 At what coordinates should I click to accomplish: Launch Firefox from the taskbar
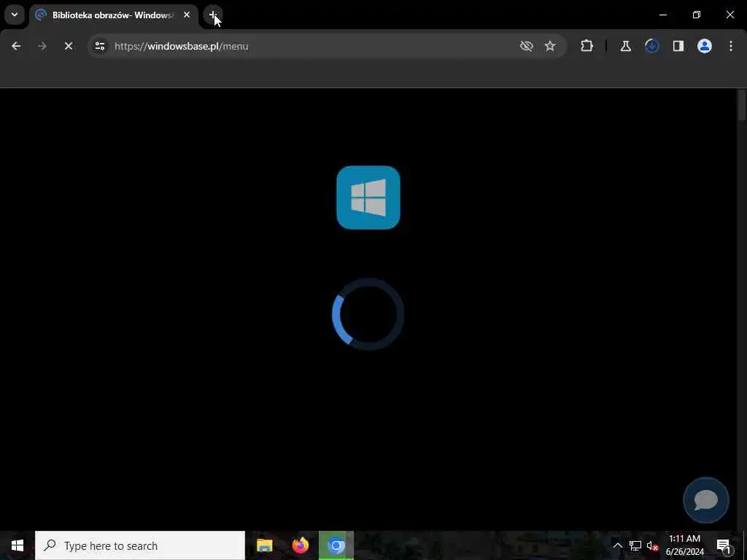tap(300, 545)
